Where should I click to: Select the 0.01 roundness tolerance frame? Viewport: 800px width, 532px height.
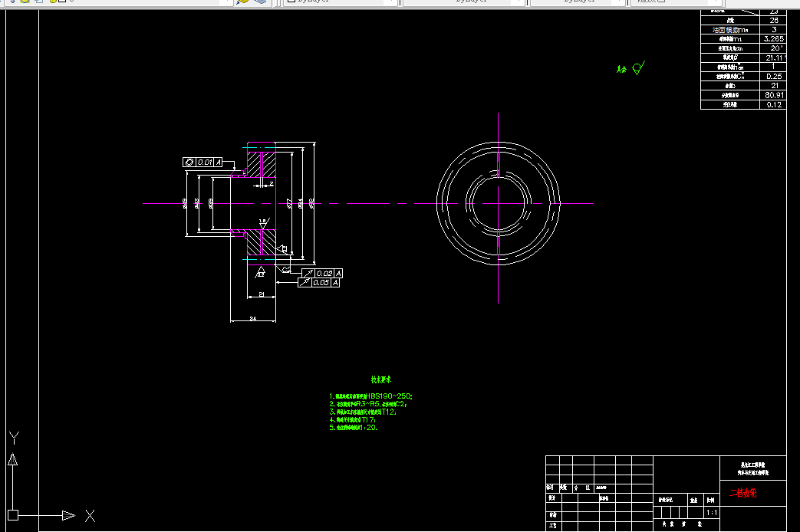click(x=202, y=162)
